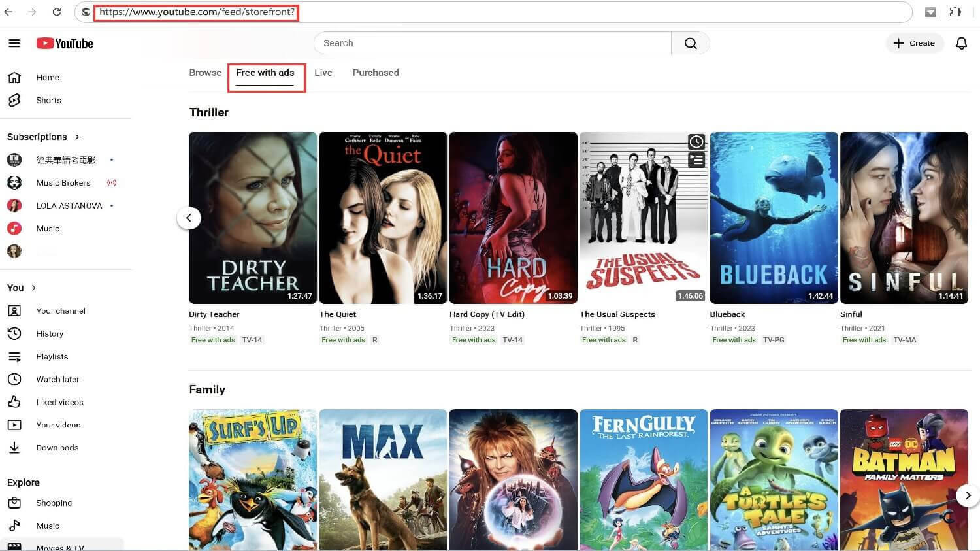Viewport: 980px width, 551px height.
Task: Expand the Subscriptions section
Action: coord(43,137)
